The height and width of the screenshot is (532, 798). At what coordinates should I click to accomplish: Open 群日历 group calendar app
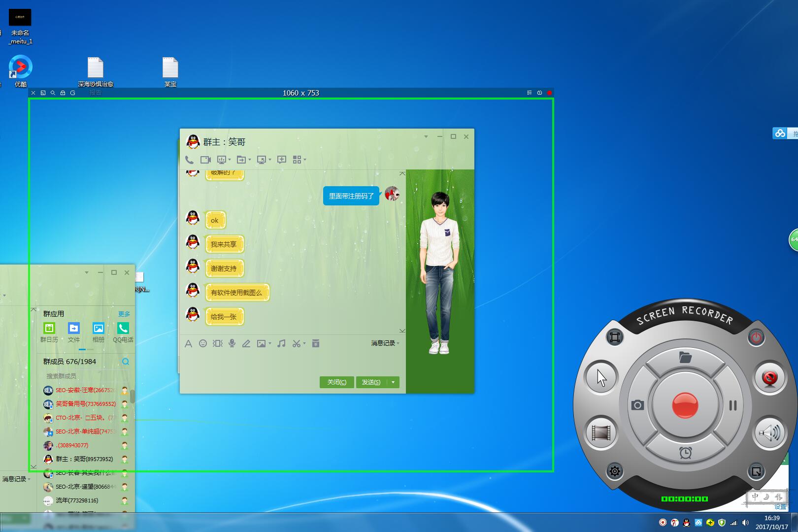point(49,332)
